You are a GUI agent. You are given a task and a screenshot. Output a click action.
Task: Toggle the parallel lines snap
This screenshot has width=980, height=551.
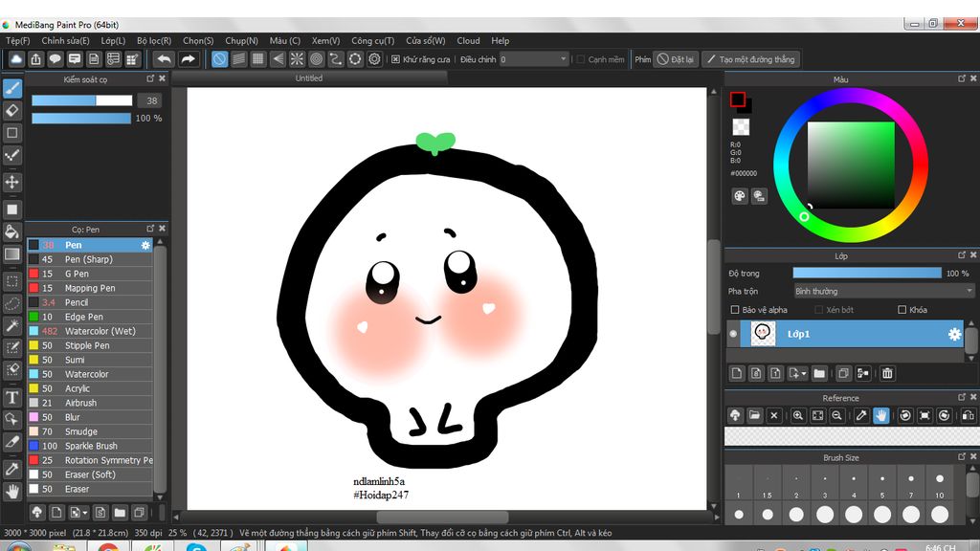coord(238,59)
